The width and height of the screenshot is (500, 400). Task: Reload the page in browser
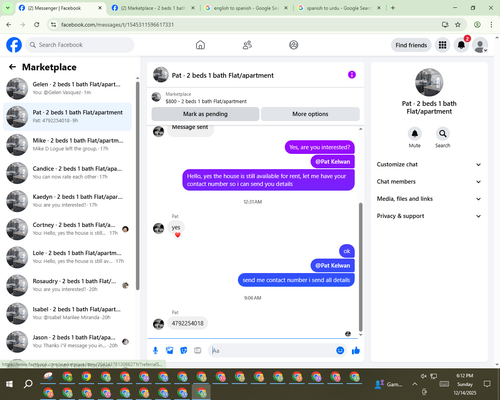(37, 24)
